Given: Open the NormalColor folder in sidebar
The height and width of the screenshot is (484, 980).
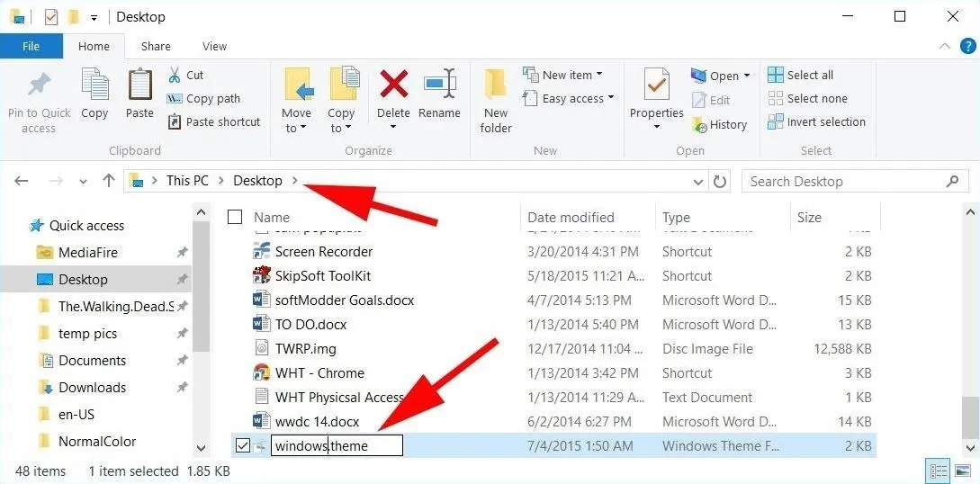Looking at the screenshot, I should 97,441.
